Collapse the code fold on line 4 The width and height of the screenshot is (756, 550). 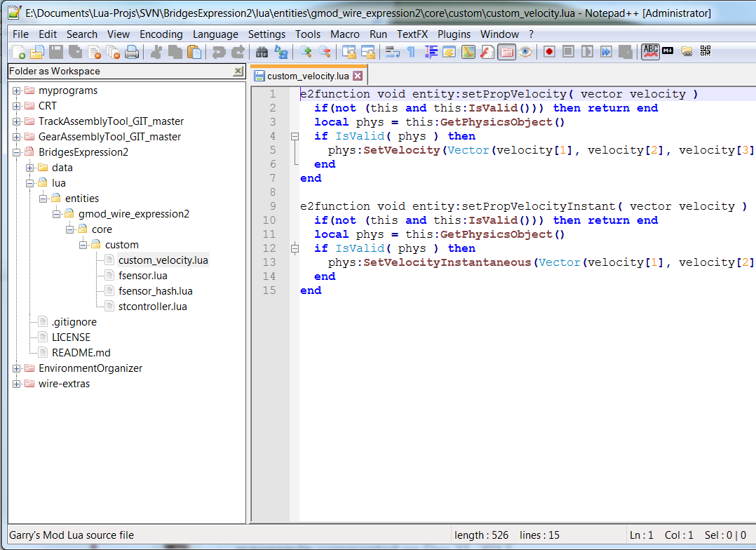(x=295, y=136)
